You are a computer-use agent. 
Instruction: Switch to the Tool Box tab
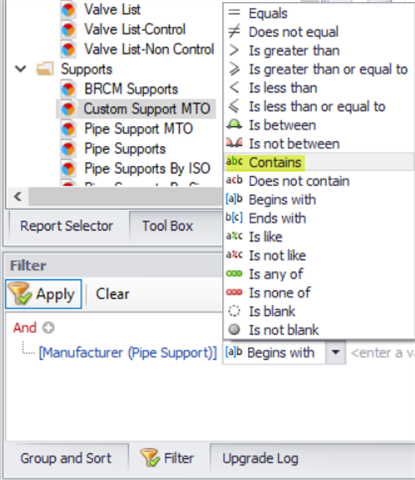point(168,226)
